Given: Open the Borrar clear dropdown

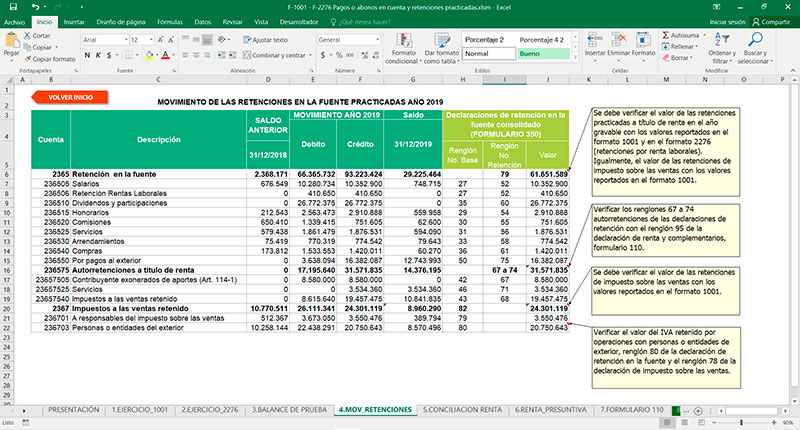Looking at the screenshot, I should (678, 58).
